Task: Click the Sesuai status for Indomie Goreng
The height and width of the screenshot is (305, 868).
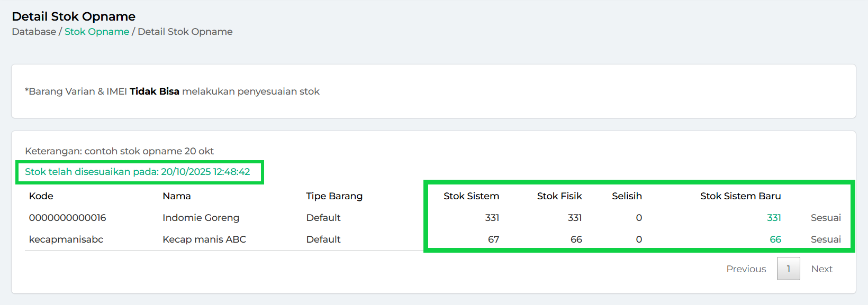Action: coord(826,218)
